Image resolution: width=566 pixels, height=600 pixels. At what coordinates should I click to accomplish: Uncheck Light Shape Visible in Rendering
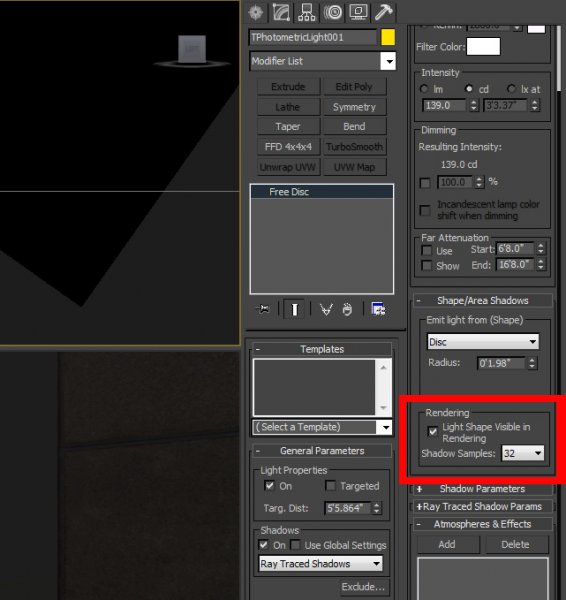(x=432, y=432)
